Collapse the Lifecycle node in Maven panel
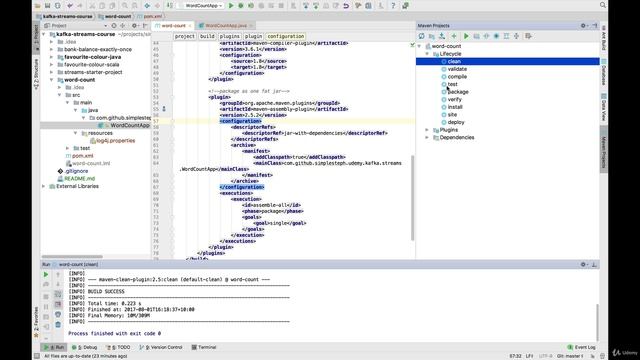Image resolution: width=640 pixels, height=360 pixels. 427,54
